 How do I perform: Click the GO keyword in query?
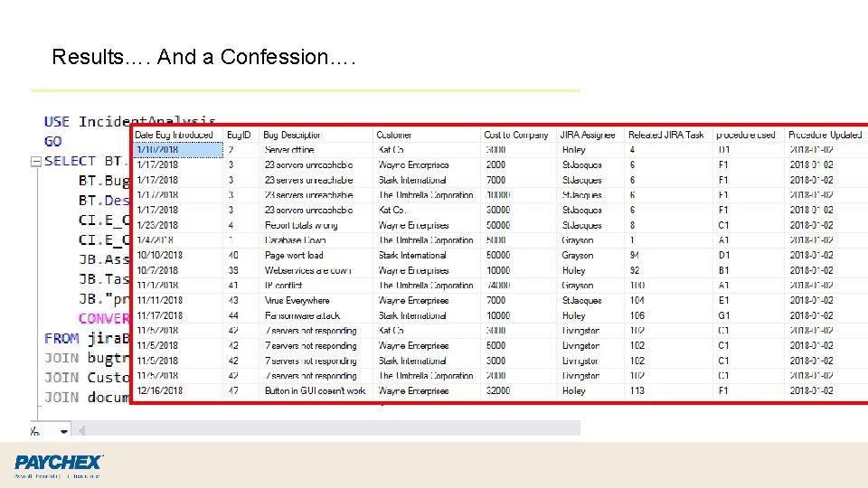click(x=53, y=141)
